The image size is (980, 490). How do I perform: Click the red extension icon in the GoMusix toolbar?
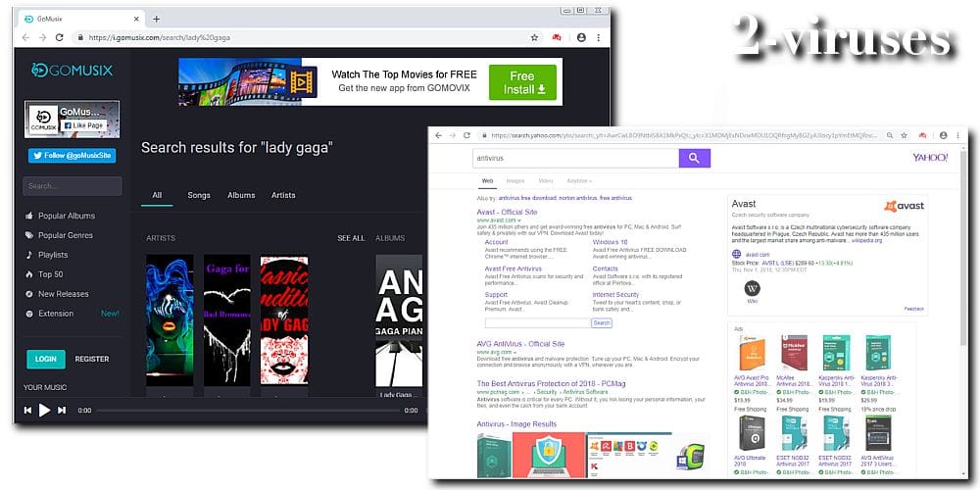(557, 37)
